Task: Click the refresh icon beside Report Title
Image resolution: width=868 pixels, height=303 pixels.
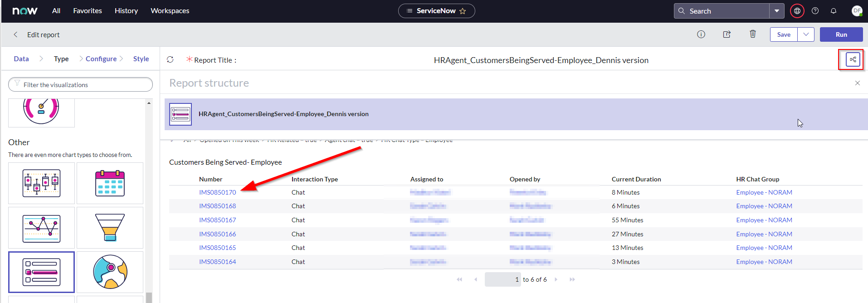Action: click(x=170, y=59)
